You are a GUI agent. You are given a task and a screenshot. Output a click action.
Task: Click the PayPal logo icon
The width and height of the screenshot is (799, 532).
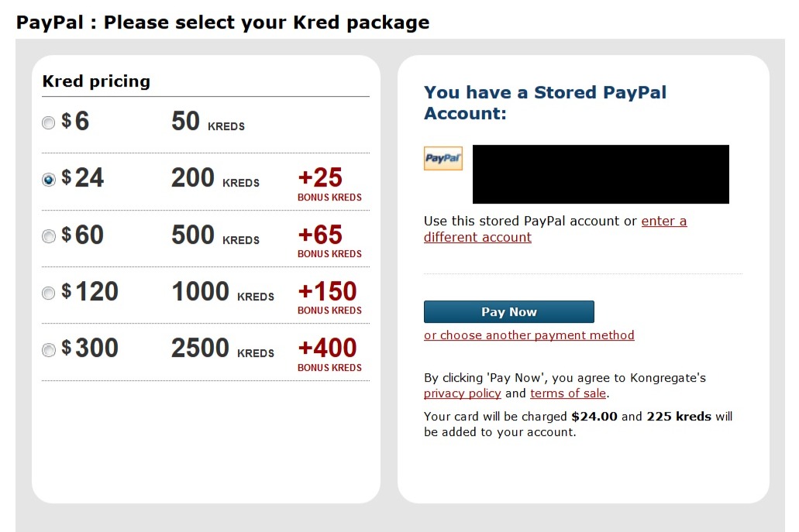pyautogui.click(x=443, y=158)
